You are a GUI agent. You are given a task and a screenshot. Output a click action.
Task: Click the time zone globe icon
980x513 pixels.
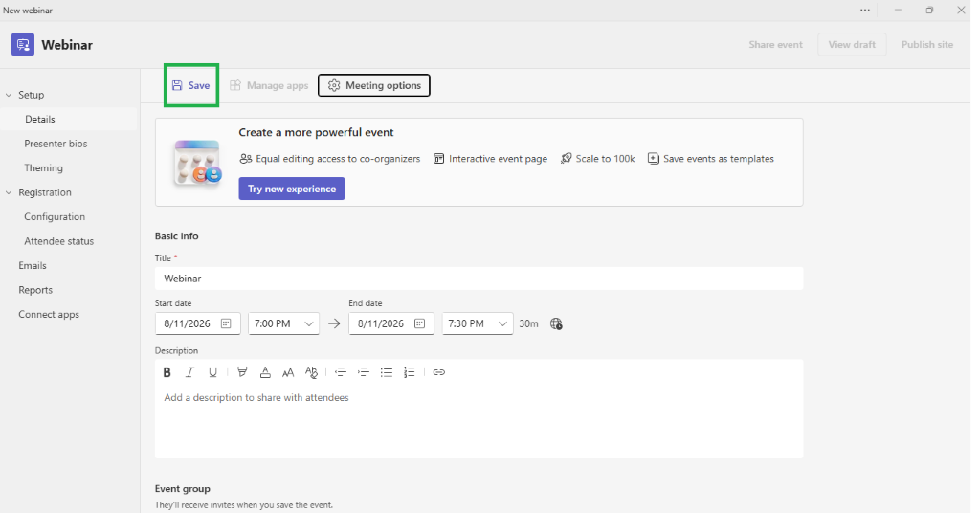[556, 323]
